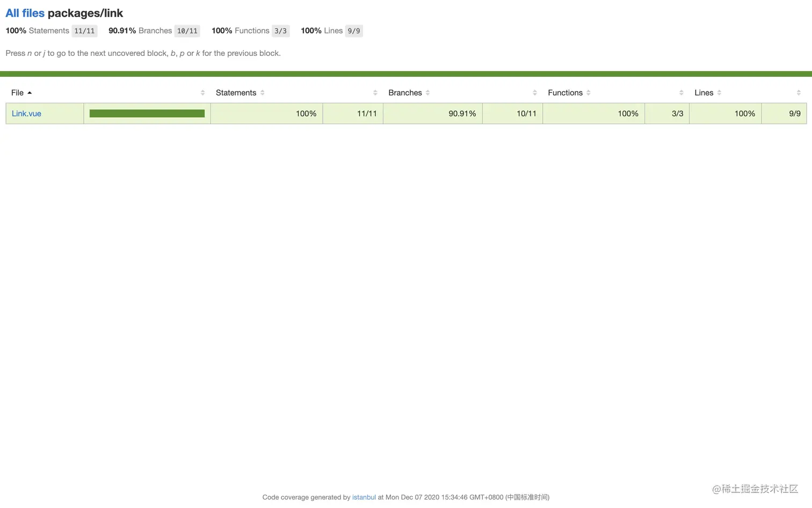
Task: Sort by the Branches column header
Action: (x=405, y=92)
